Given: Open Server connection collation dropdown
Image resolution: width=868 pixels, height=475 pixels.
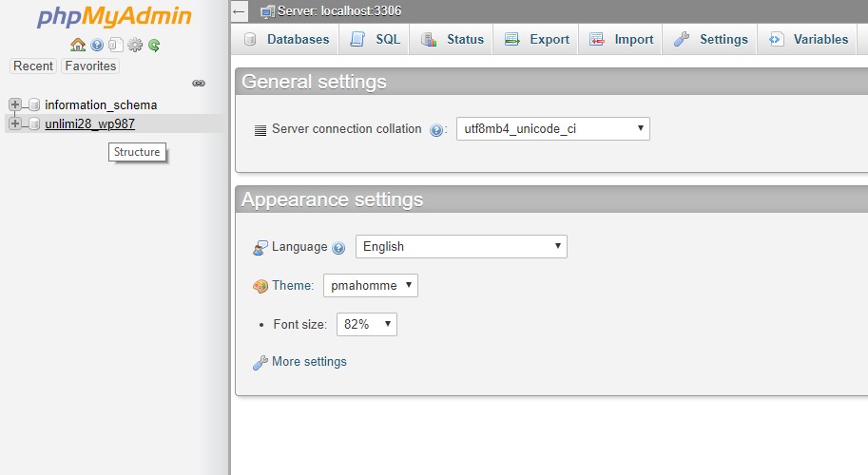Looking at the screenshot, I should pos(553,129).
